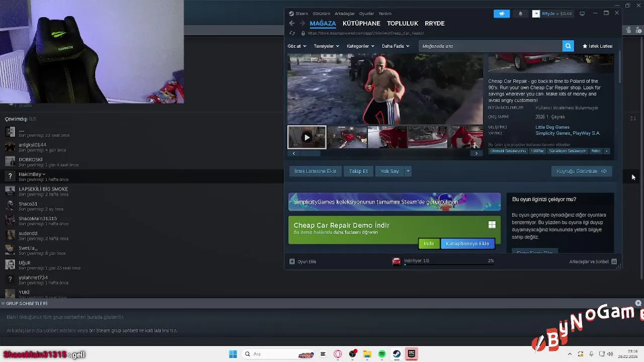644x362 pixels.
Task: Open the dropdown arrow beside Yok Say
Action: (408, 171)
